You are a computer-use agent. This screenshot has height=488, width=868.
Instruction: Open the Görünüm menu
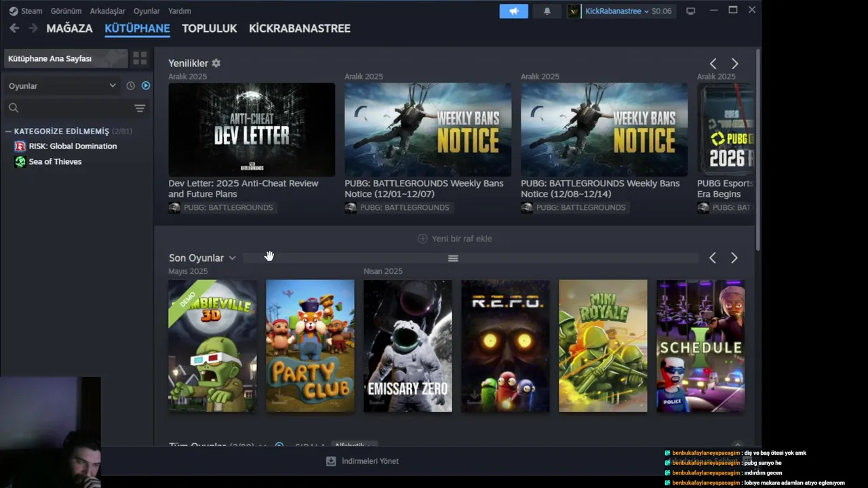[66, 11]
